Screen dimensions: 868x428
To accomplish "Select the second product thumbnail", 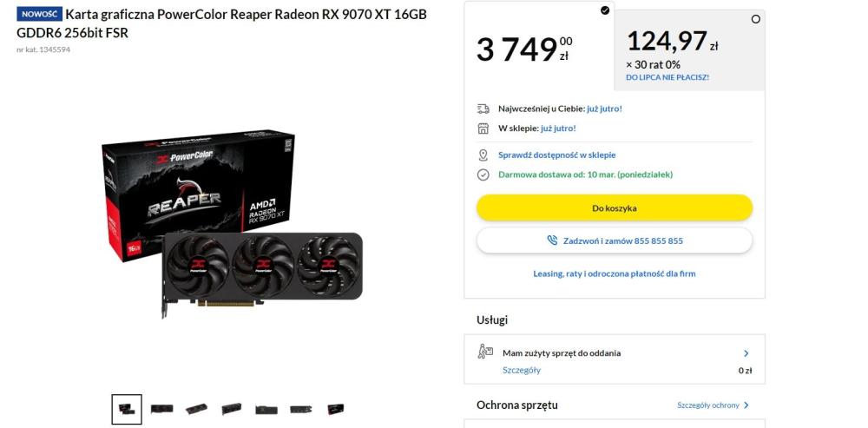I will click(161, 409).
